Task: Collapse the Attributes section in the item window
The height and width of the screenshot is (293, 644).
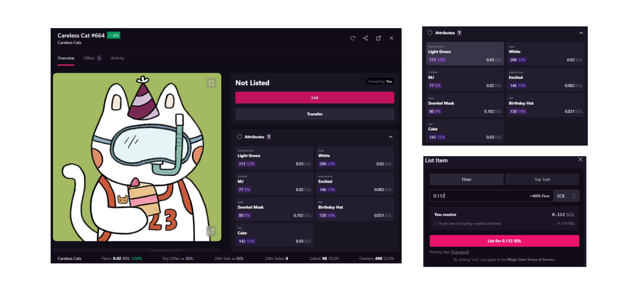Action: click(391, 137)
